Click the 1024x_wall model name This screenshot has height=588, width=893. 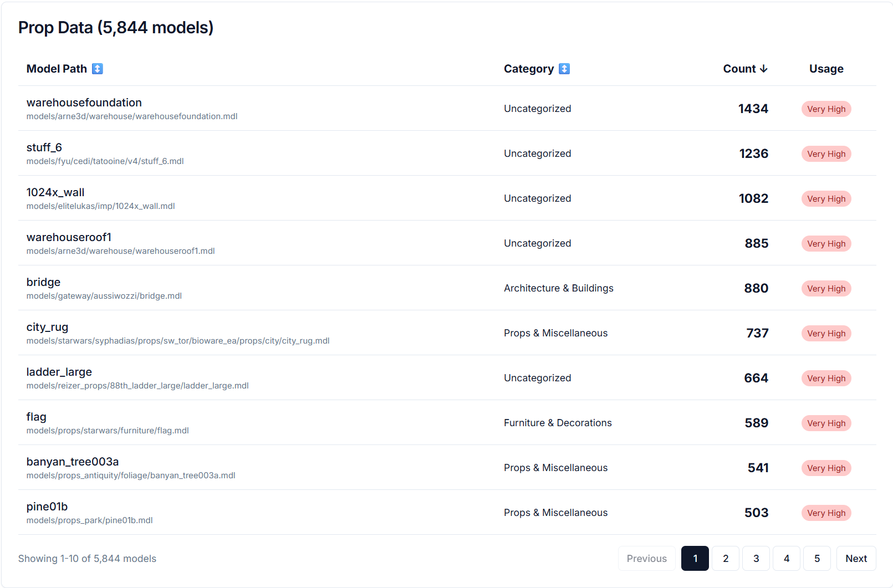(x=55, y=192)
